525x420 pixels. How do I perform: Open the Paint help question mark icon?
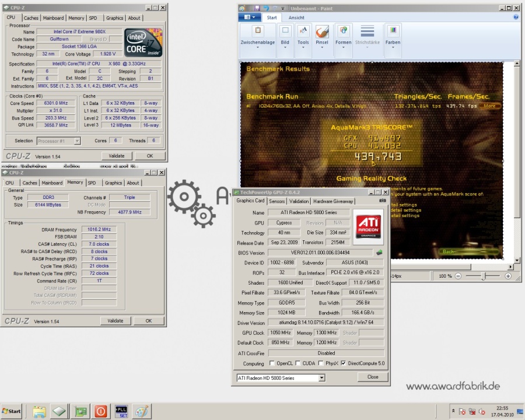pyautogui.click(x=516, y=17)
